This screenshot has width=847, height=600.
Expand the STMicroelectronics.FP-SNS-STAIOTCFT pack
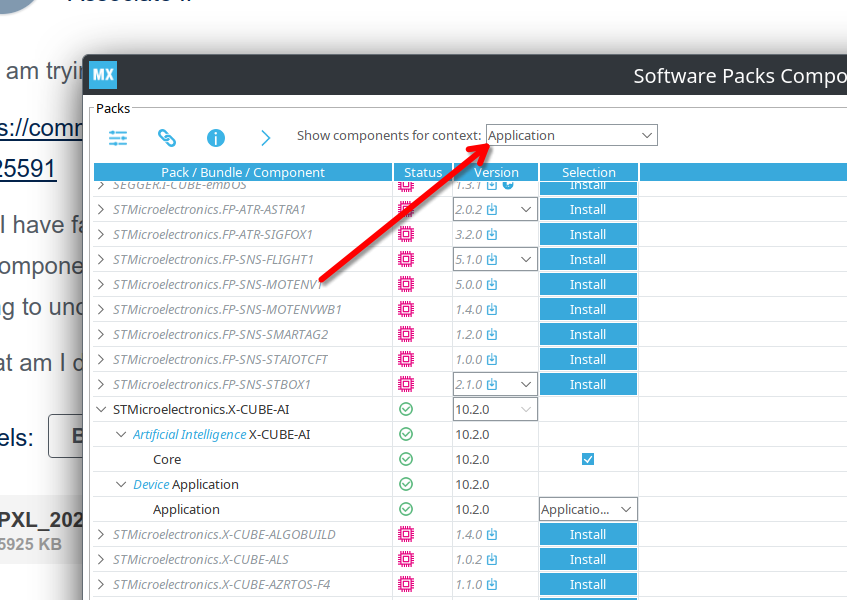point(101,359)
